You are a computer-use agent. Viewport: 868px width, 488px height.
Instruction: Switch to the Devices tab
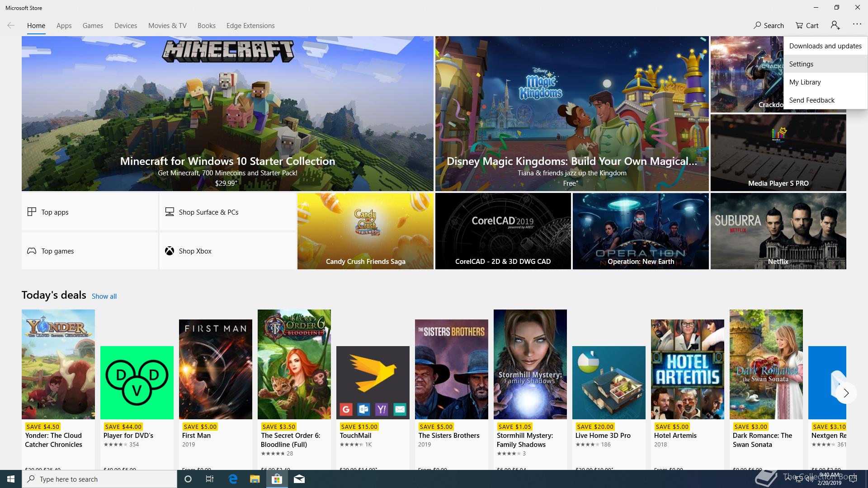[126, 26]
